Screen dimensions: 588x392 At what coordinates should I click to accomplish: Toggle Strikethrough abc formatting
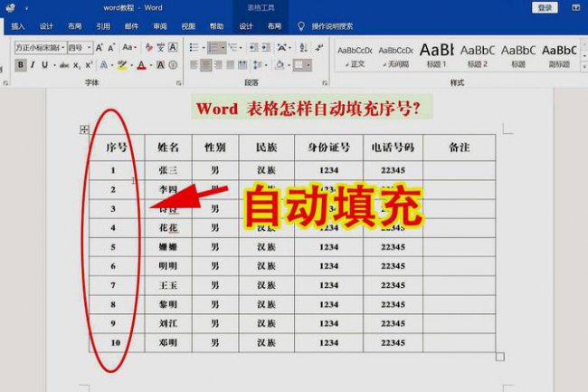64,65
